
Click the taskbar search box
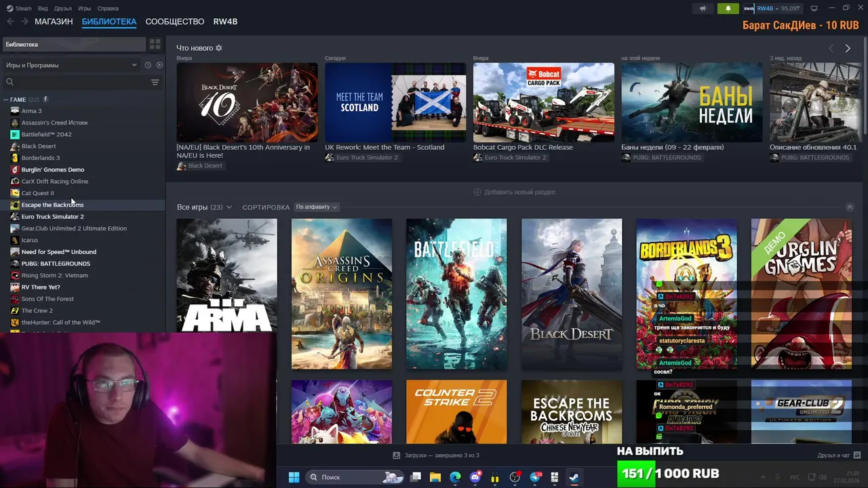pos(355,477)
